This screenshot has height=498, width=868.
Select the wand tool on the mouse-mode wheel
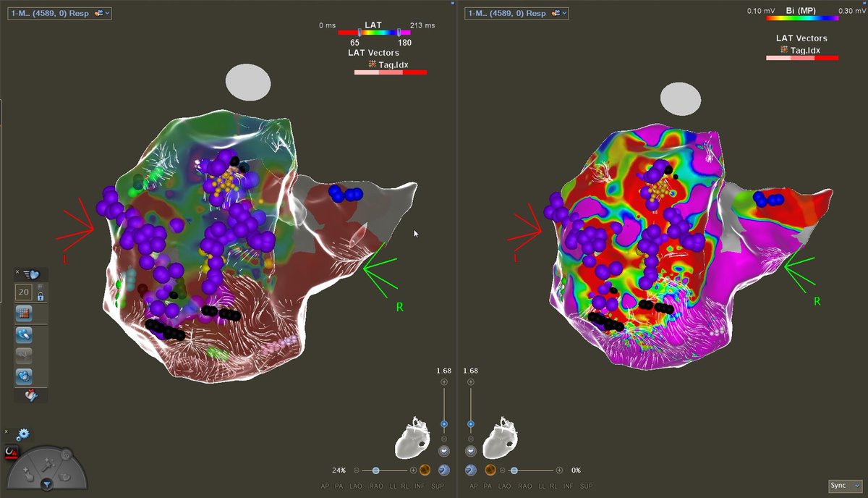[48, 465]
